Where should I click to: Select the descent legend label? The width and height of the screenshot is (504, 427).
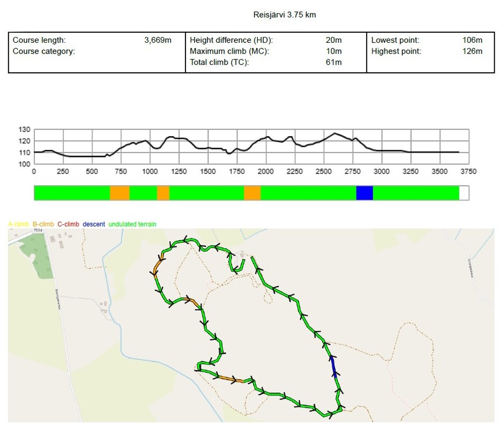pyautogui.click(x=94, y=224)
